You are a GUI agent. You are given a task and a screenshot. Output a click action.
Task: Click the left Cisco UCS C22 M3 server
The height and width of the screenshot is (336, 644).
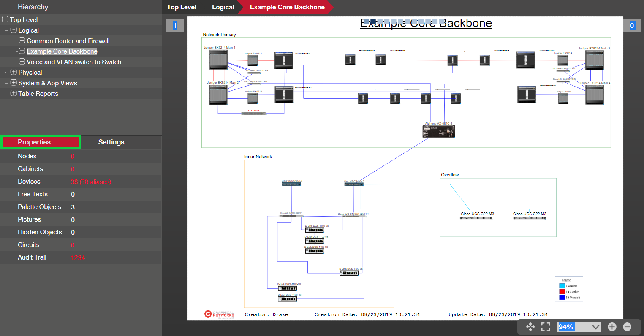pyautogui.click(x=476, y=218)
